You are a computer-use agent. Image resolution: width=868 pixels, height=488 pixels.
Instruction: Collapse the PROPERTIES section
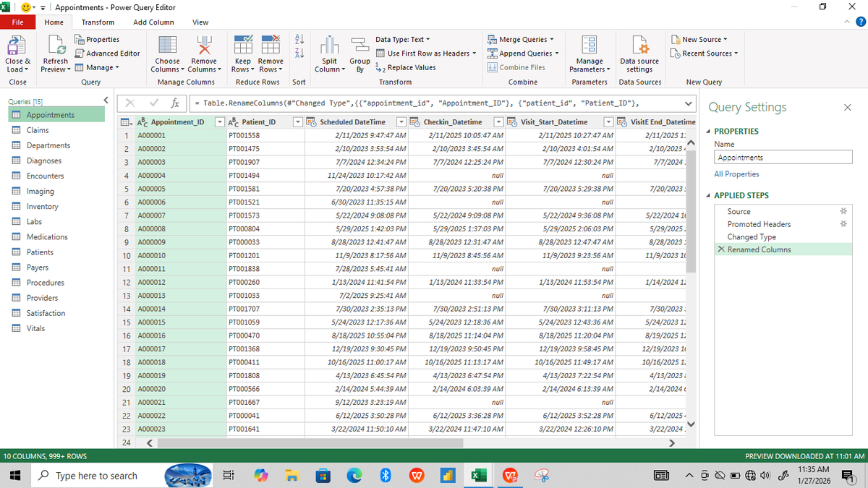(707, 132)
